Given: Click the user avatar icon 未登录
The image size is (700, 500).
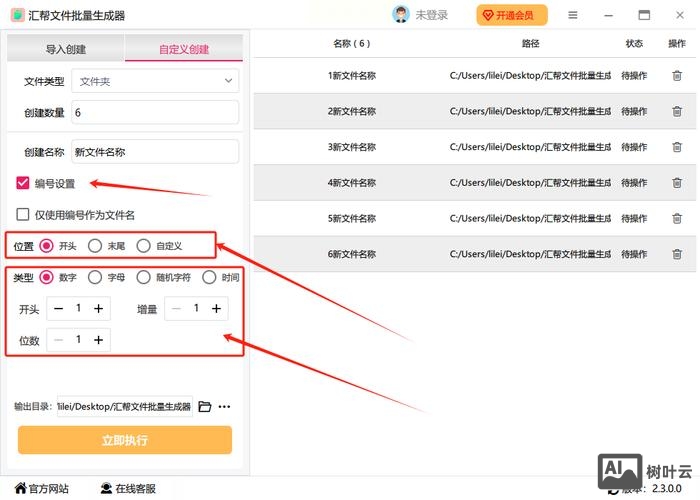Looking at the screenshot, I should [401, 15].
